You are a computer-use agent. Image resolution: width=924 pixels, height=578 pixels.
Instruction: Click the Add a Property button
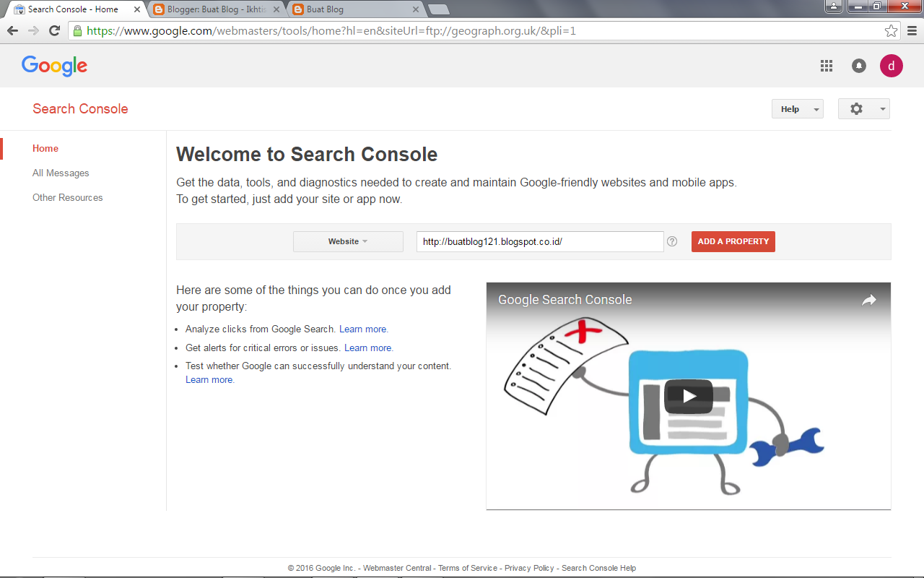(733, 241)
